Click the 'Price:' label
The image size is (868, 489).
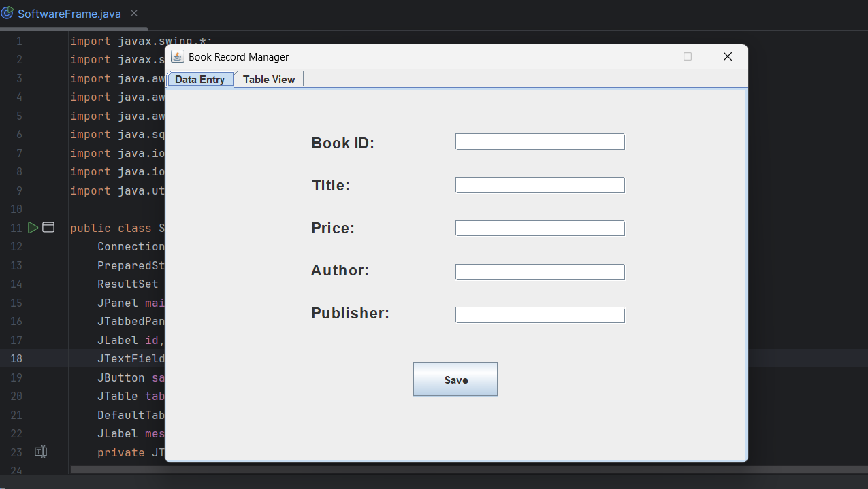[333, 229]
